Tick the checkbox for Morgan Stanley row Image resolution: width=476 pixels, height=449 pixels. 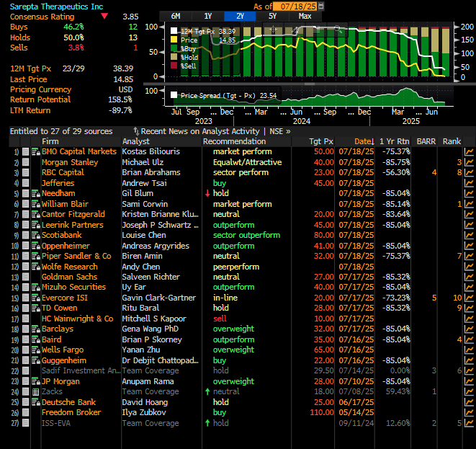click(x=26, y=162)
